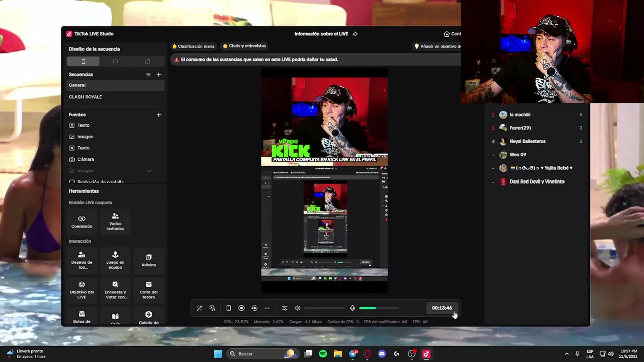Click the live preview thumbnail
644x362 pixels.
pos(325,180)
